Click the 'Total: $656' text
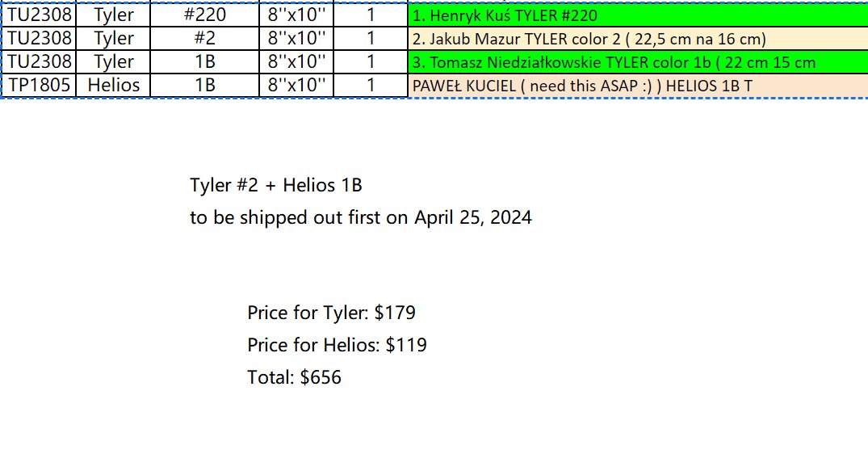The image size is (868, 475). [294, 377]
